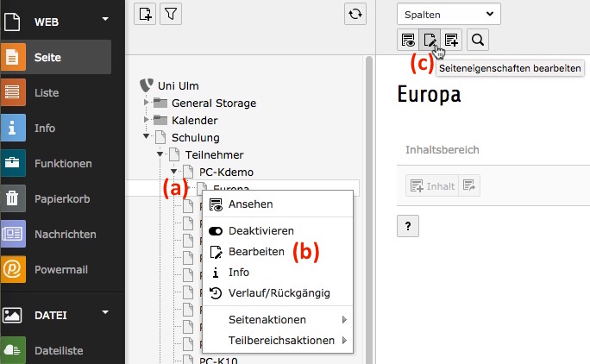Image resolution: width=590 pixels, height=364 pixels.
Task: Collapse the DATEI module group
Action: pyautogui.click(x=105, y=311)
